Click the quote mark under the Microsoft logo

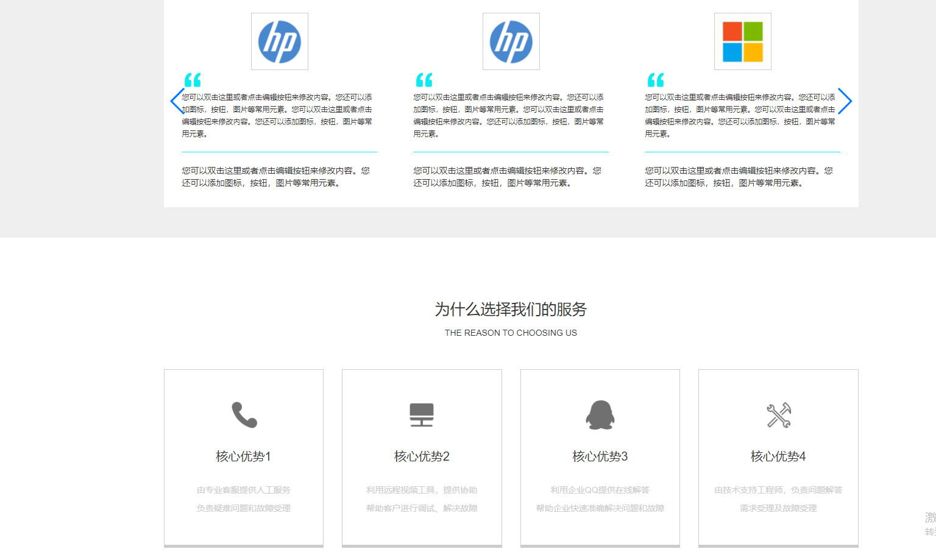[655, 80]
